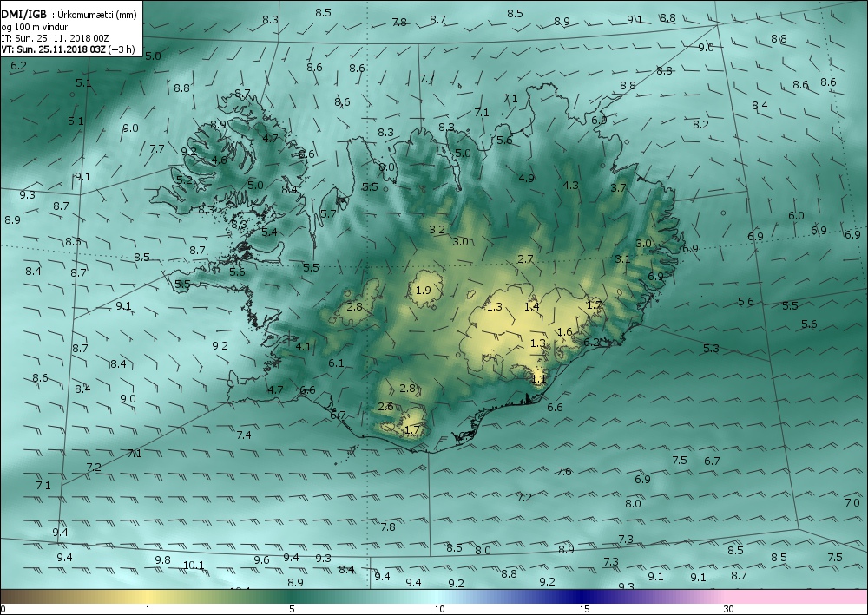Screen dimensions: 868x615
Task: Click the 5.7 value on the map
Action: point(328,213)
